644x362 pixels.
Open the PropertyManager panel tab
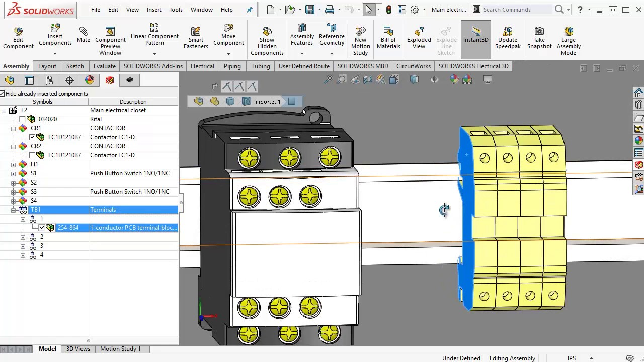pos(29,80)
